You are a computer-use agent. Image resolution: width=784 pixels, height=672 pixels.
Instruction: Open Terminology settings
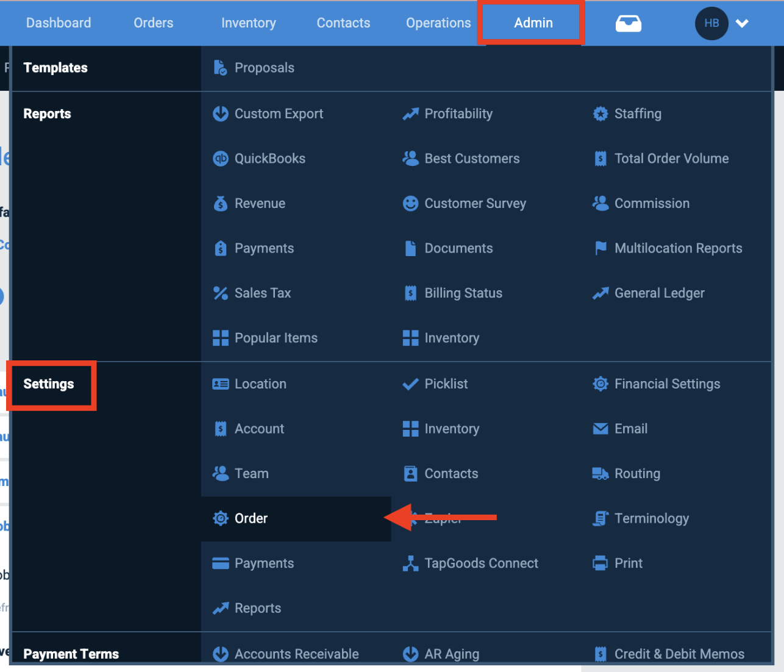pyautogui.click(x=652, y=518)
